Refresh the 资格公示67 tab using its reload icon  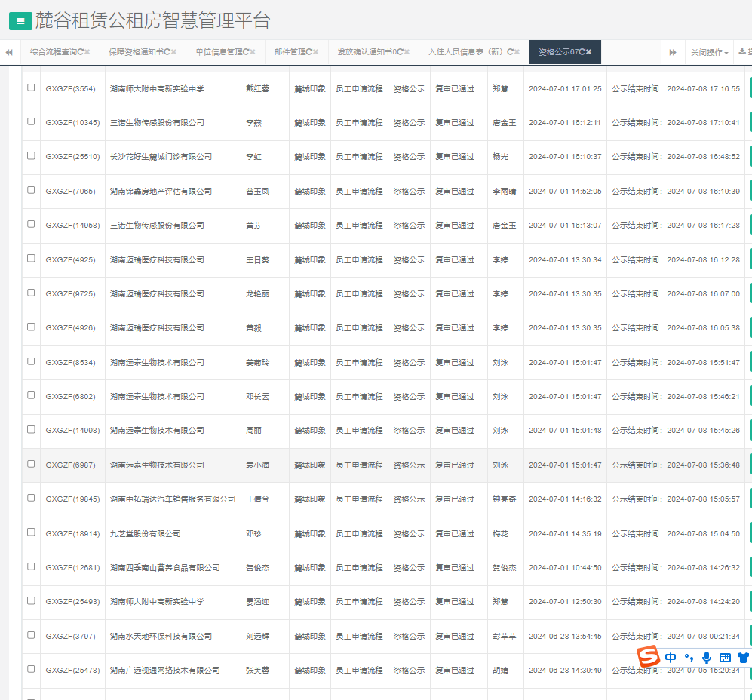tap(582, 52)
